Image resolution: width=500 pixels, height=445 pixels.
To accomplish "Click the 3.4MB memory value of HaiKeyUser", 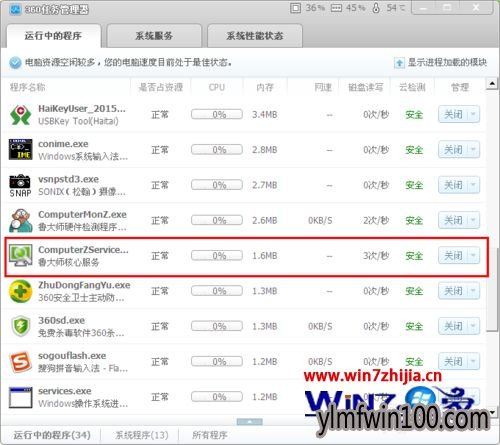I will 265,115.
